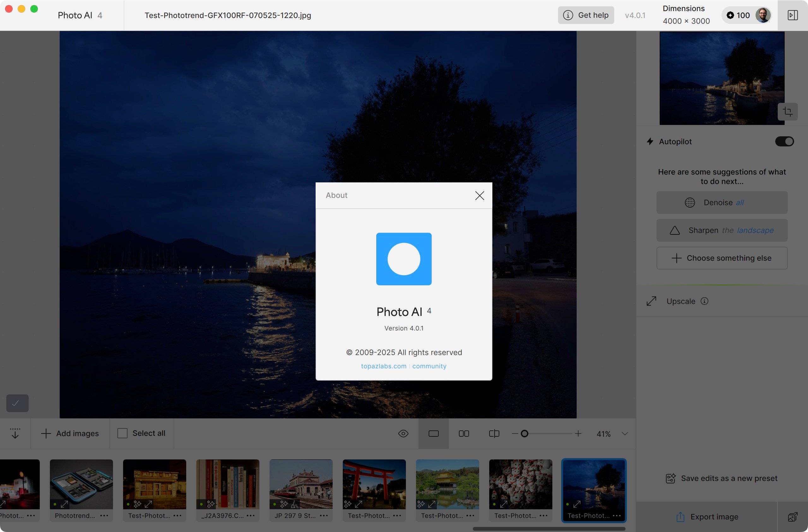
Task: Click the Get help button
Action: click(585, 15)
